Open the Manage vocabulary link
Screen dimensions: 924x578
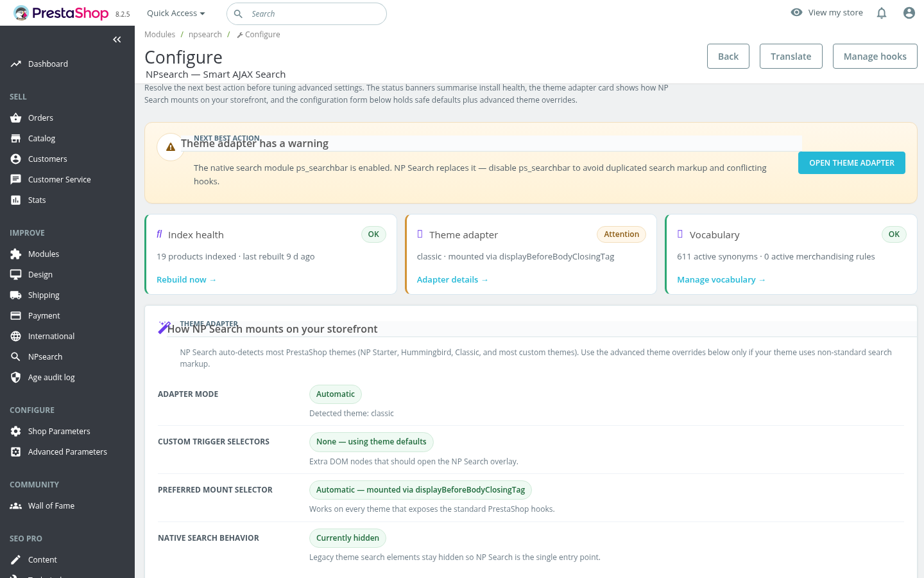tap(721, 279)
